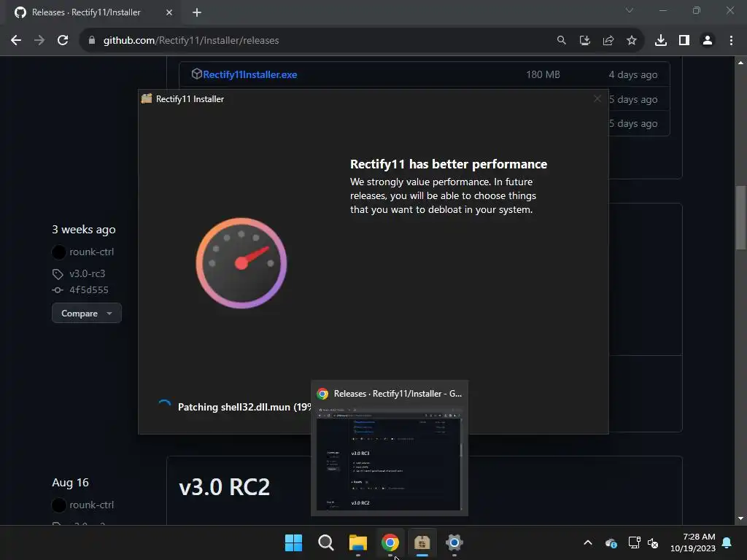Screen dimensions: 747x560
Task: Expand the Compare dropdown
Action: click(87, 314)
